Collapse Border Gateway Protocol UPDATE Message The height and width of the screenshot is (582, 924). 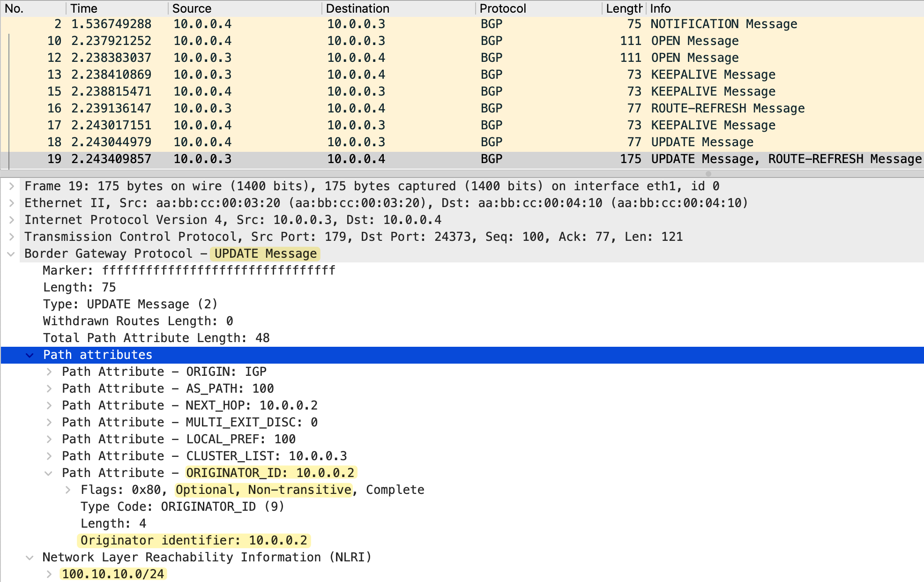12,254
